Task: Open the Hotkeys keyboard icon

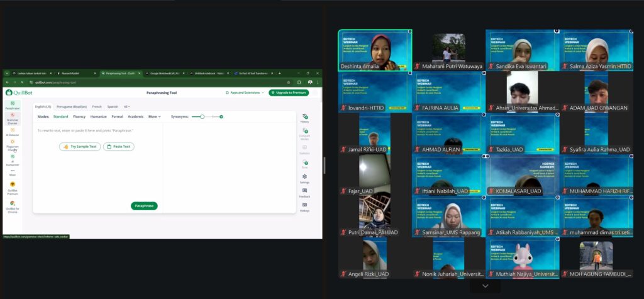Action: 304,207
